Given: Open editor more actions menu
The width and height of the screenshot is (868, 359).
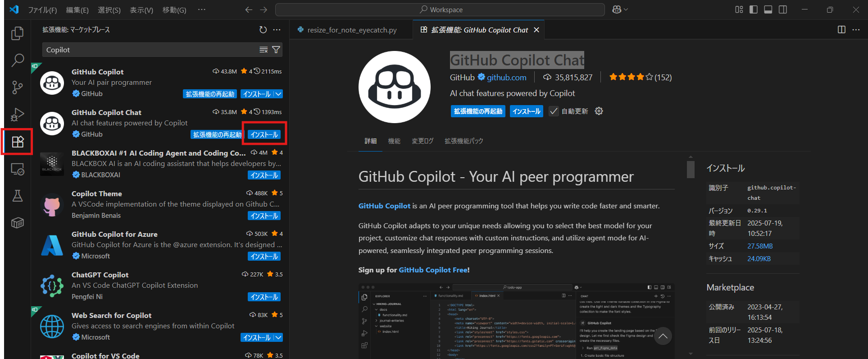Looking at the screenshot, I should click(x=856, y=30).
